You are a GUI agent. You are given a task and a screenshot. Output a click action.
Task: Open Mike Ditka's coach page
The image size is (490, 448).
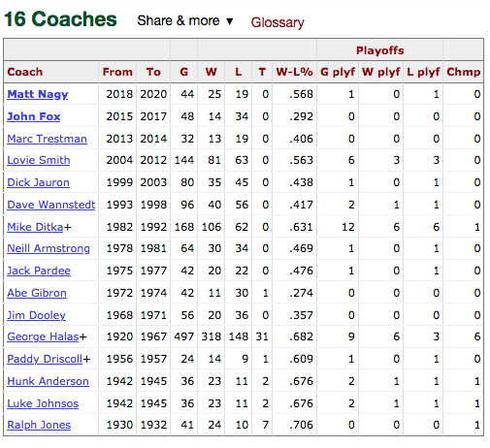(x=35, y=227)
